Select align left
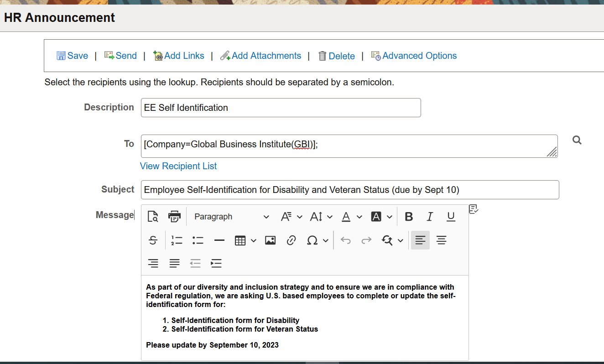This screenshot has width=604, height=364. [420, 240]
